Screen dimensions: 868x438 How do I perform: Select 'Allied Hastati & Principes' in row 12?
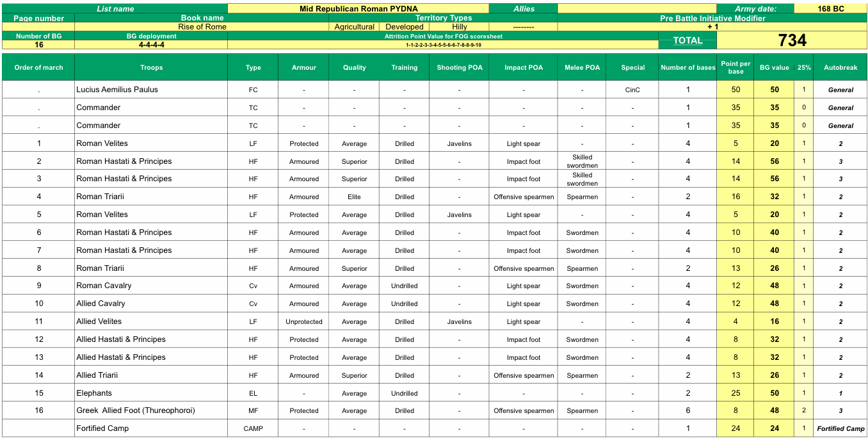(151, 339)
